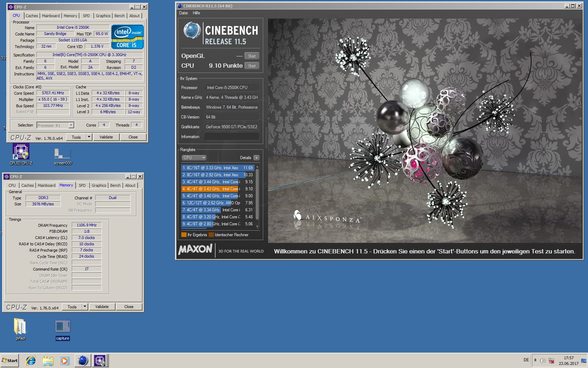The image size is (588, 368).
Task: Click the brown Identischer Rechner swatch
Action: coord(211,235)
